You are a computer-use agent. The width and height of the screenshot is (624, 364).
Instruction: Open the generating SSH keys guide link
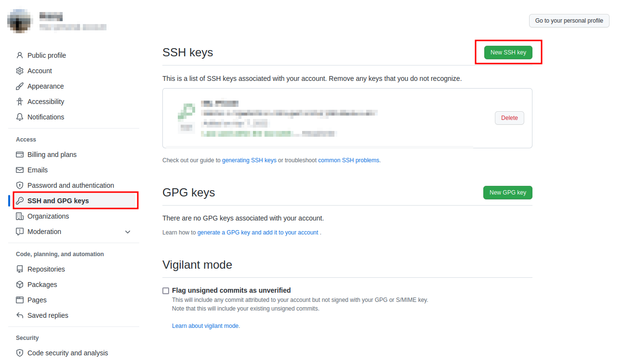click(x=249, y=160)
